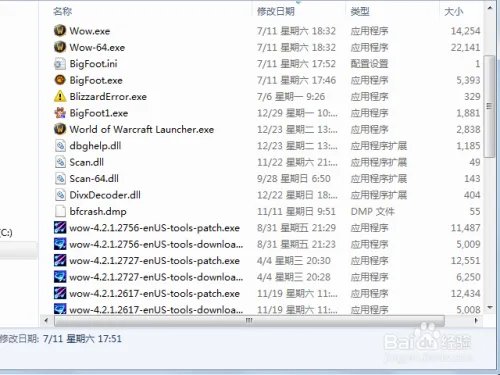Select the BigFoot.ini file name
Viewport: 500px width, 375px height.
(x=93, y=64)
